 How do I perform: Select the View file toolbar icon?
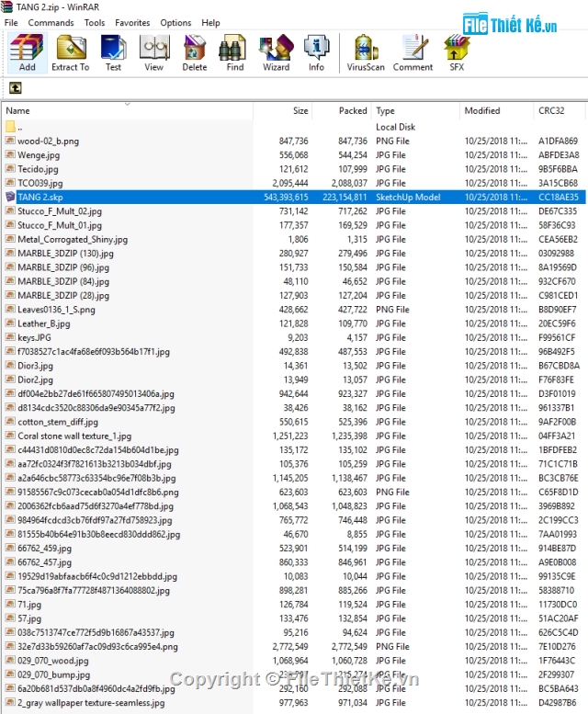(x=153, y=52)
